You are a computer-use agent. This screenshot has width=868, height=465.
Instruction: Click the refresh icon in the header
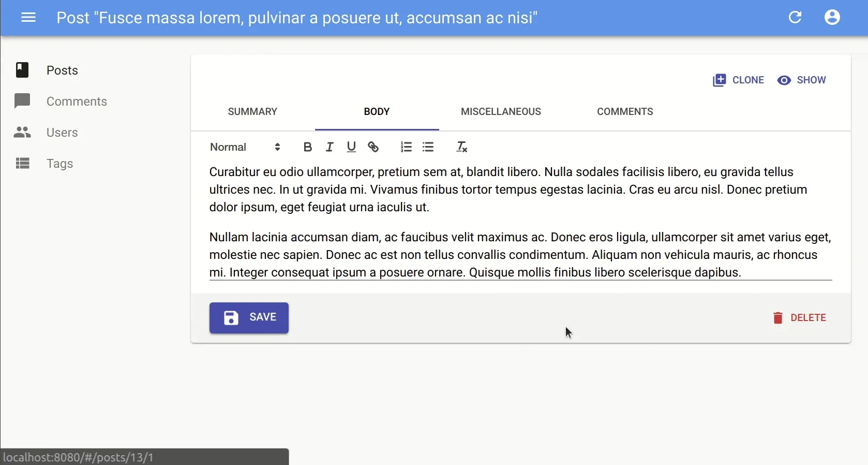795,18
